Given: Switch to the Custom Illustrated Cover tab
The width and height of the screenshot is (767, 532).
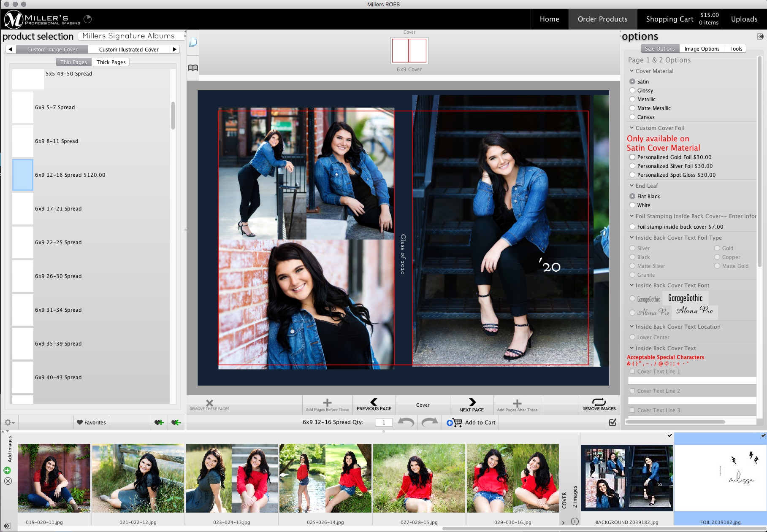Looking at the screenshot, I should click(127, 49).
